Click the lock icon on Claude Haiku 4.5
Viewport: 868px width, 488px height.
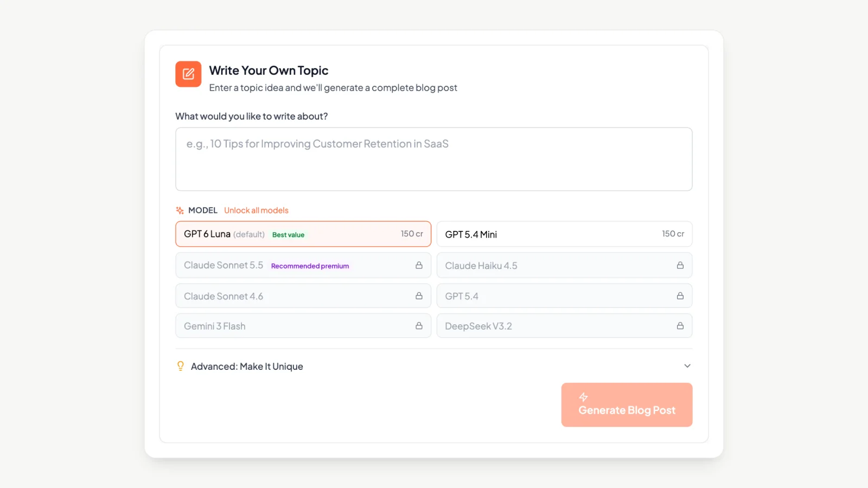680,265
